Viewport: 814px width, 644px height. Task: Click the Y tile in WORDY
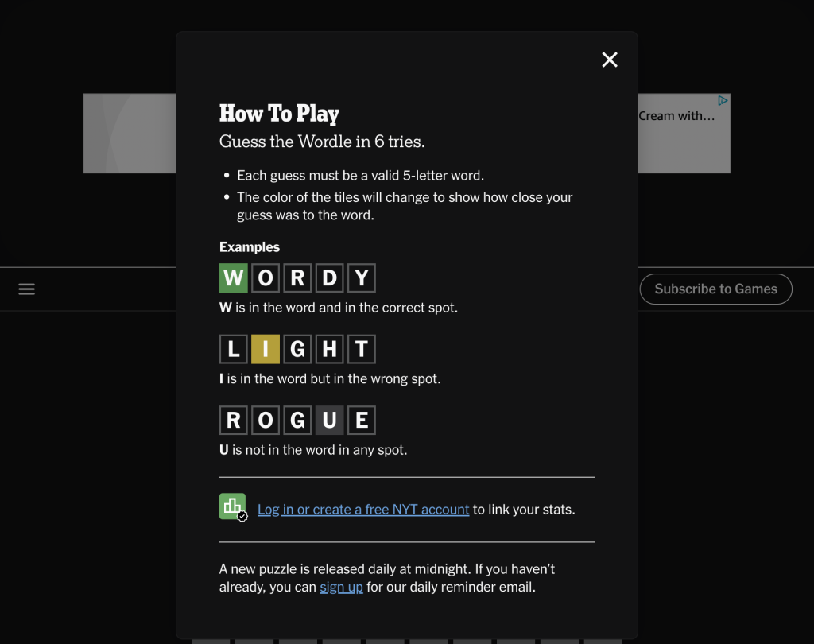(x=362, y=277)
